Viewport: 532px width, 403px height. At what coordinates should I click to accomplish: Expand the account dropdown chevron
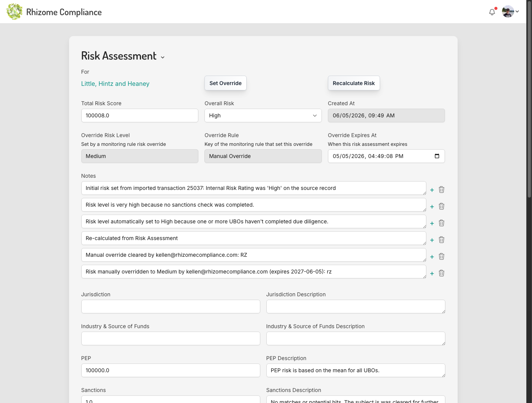(x=517, y=12)
